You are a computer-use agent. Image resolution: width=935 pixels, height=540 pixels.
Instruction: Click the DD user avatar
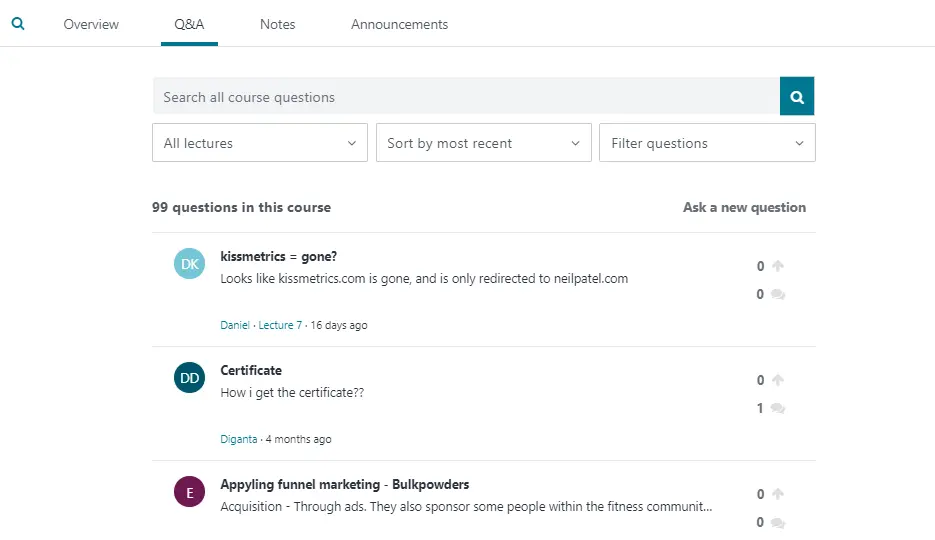click(190, 377)
